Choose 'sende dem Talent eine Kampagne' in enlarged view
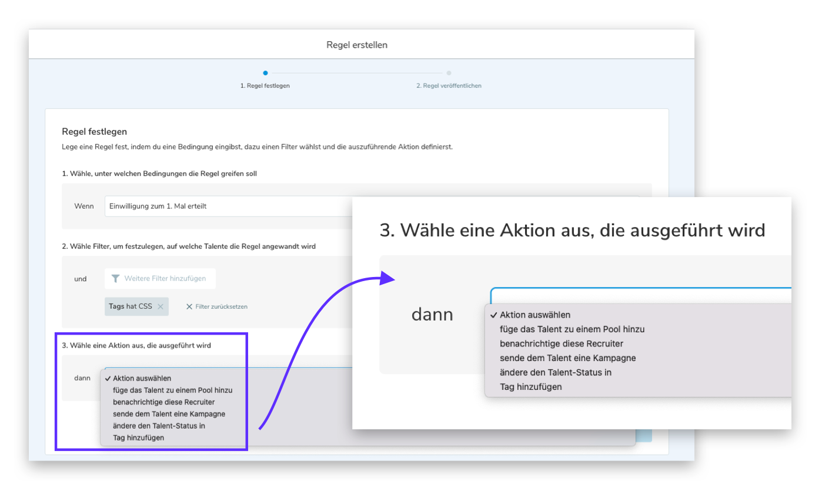Image resolution: width=822 pixels, height=504 pixels. 567,358
